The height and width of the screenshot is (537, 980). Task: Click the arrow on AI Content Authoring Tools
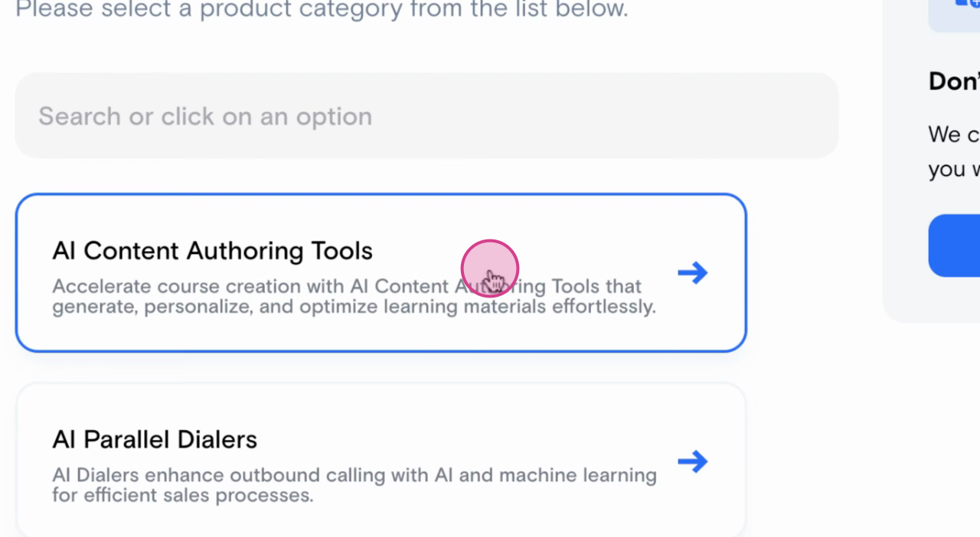692,272
